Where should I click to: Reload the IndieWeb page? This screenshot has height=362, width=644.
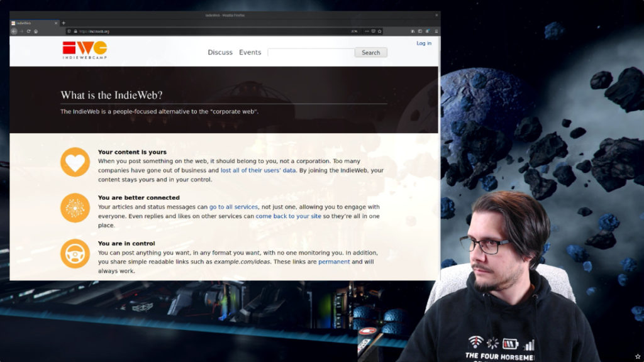click(x=29, y=31)
